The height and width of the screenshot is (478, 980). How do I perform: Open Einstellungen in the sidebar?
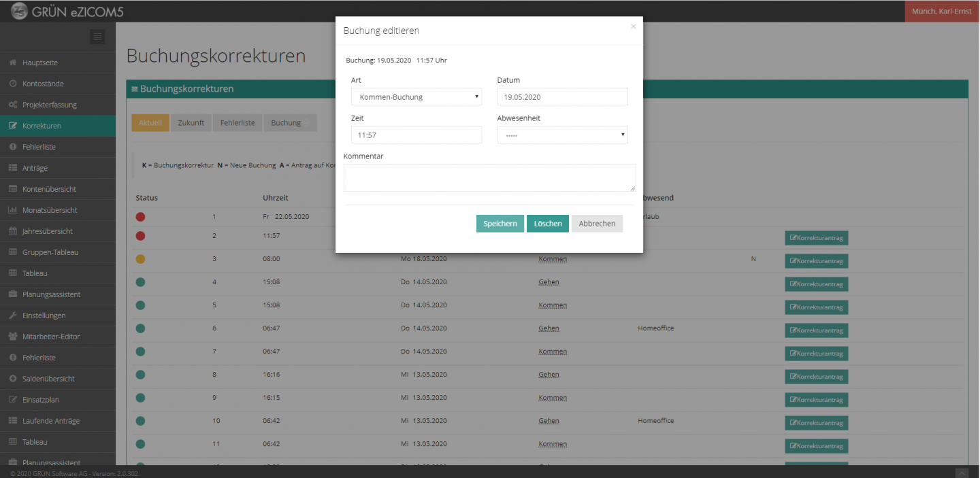coord(58,315)
